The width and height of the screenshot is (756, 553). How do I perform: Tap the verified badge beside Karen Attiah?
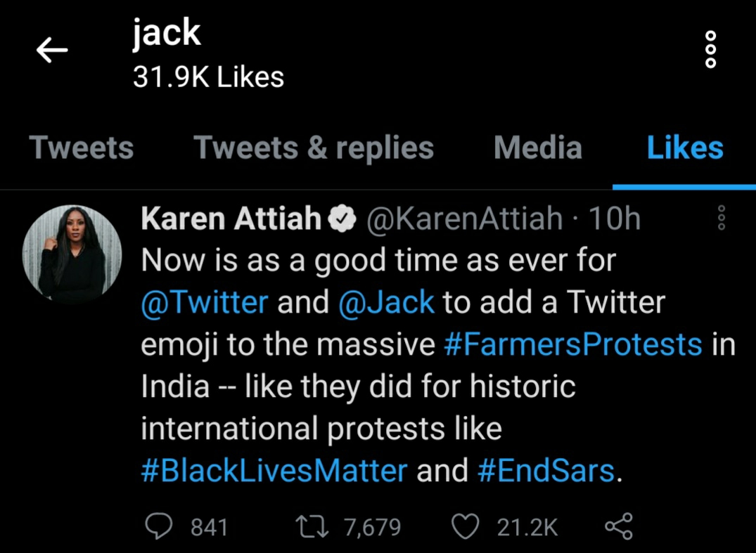pyautogui.click(x=343, y=221)
